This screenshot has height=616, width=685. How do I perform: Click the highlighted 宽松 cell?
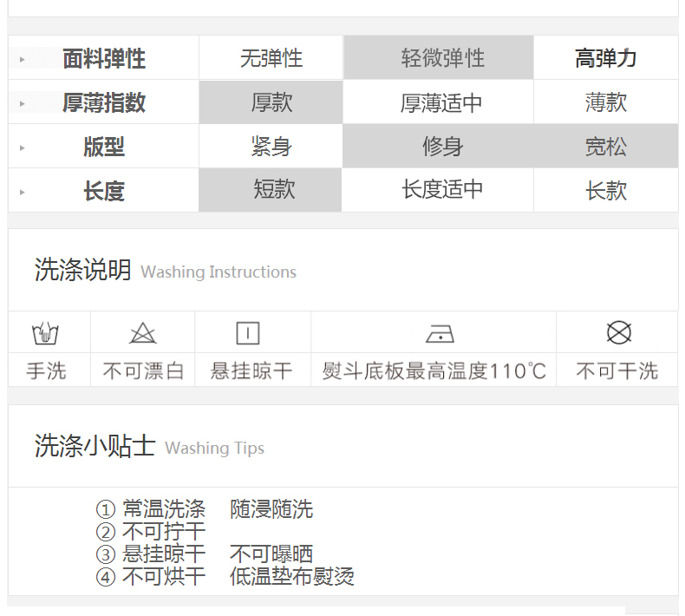click(606, 146)
